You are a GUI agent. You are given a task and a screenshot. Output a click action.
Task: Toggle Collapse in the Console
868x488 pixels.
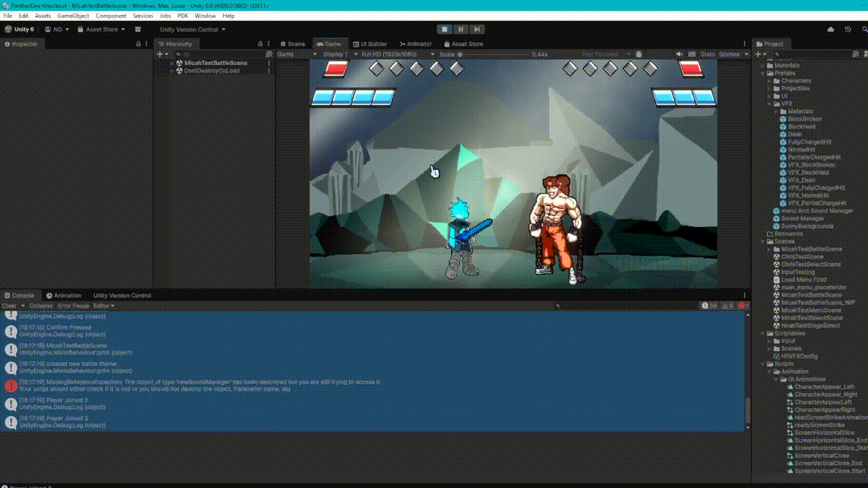41,306
